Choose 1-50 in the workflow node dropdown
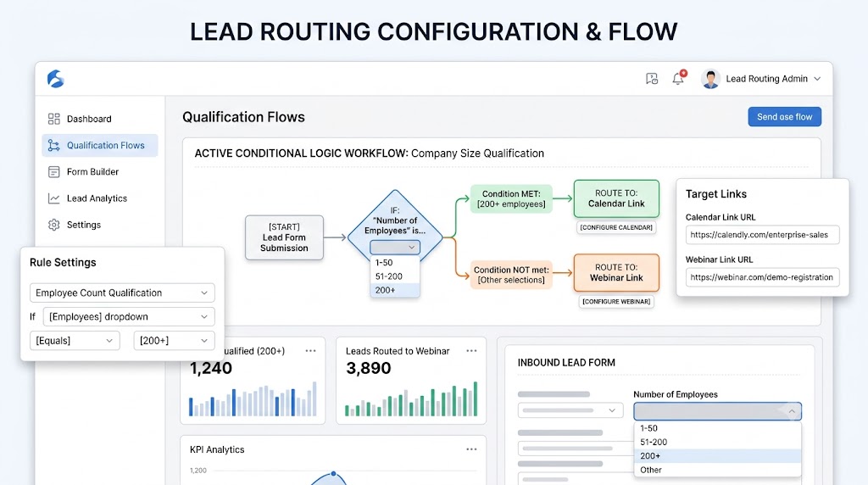868x485 pixels. click(395, 263)
